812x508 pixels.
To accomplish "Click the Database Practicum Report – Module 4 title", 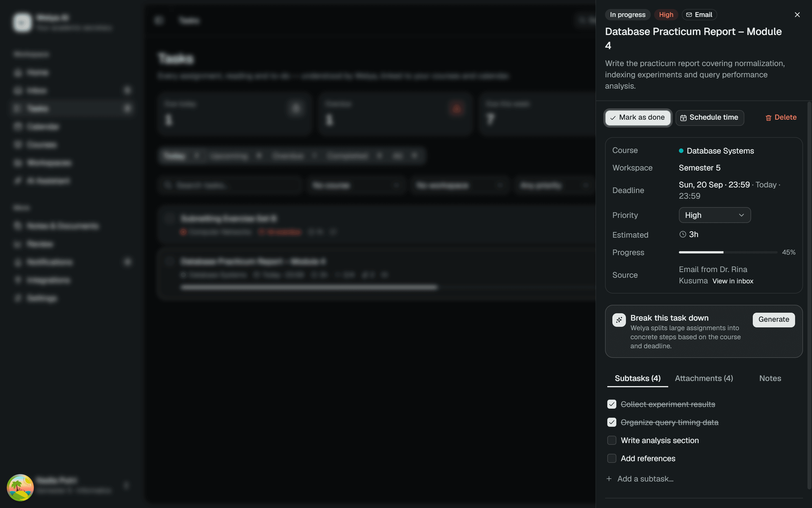I will 693,38.
